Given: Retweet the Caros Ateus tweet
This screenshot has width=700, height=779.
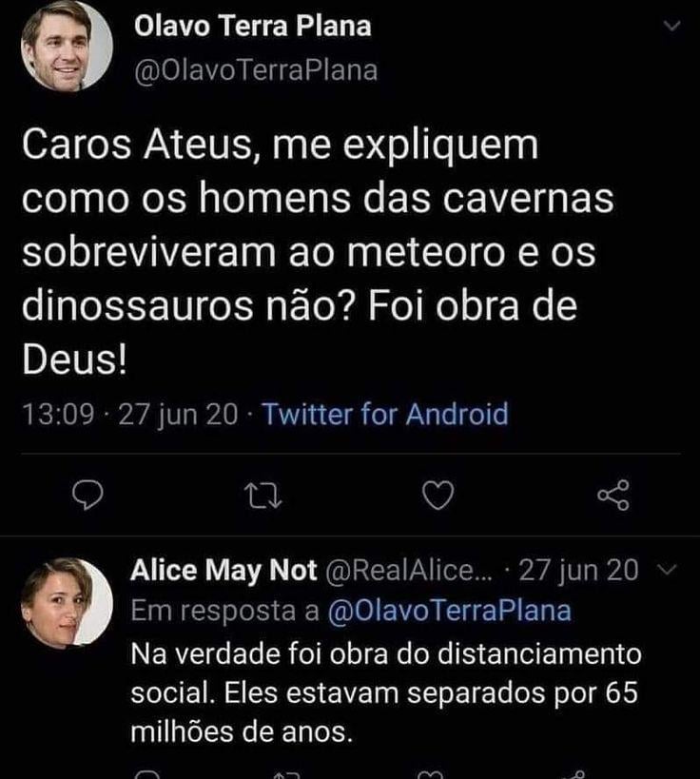Looking at the screenshot, I should 259,495.
